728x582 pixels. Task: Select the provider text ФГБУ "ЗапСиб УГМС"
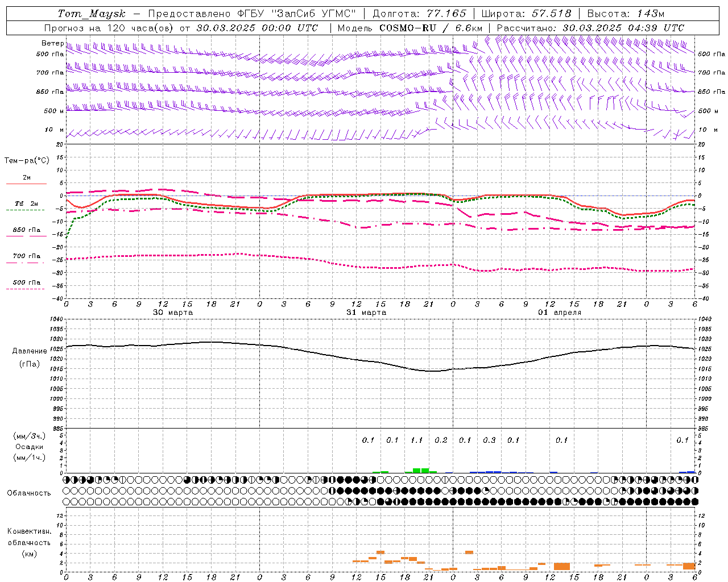tap(297, 14)
